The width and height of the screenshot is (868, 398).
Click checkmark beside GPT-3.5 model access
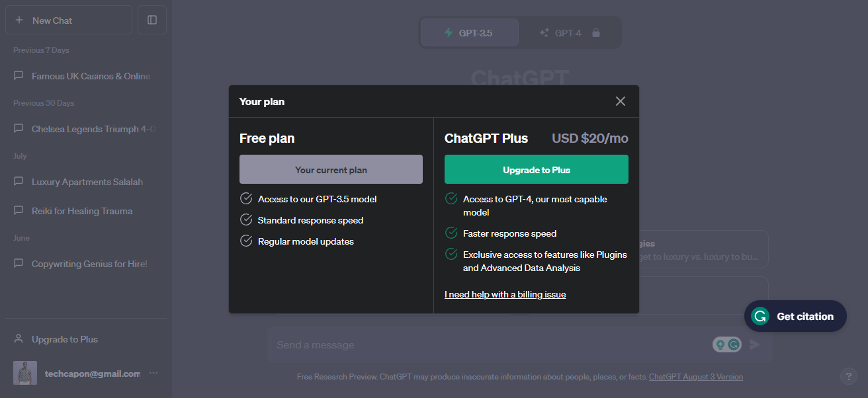click(246, 198)
